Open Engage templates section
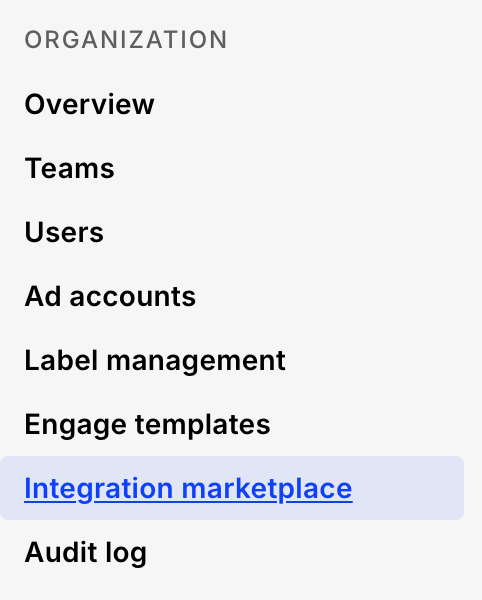 pyautogui.click(x=147, y=424)
